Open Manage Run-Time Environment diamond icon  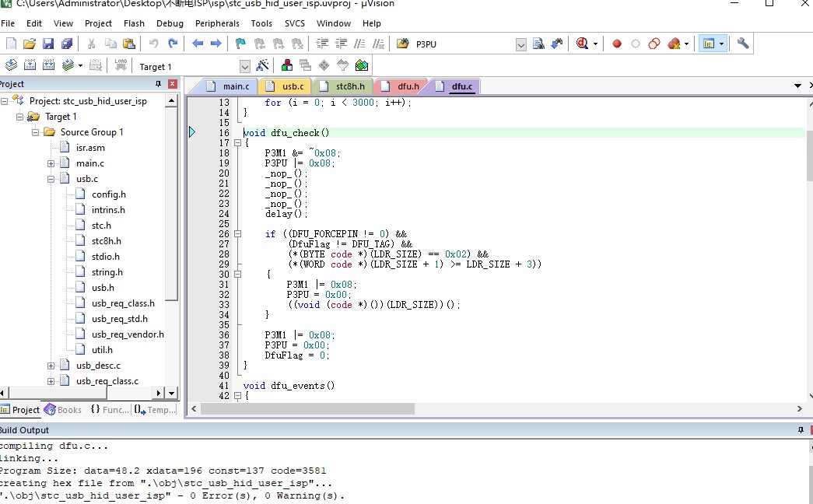pyautogui.click(x=324, y=65)
